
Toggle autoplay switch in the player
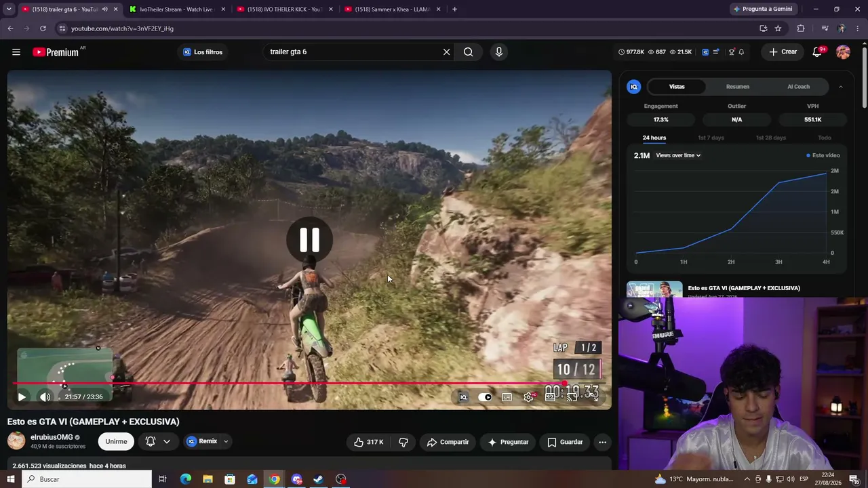click(x=485, y=397)
